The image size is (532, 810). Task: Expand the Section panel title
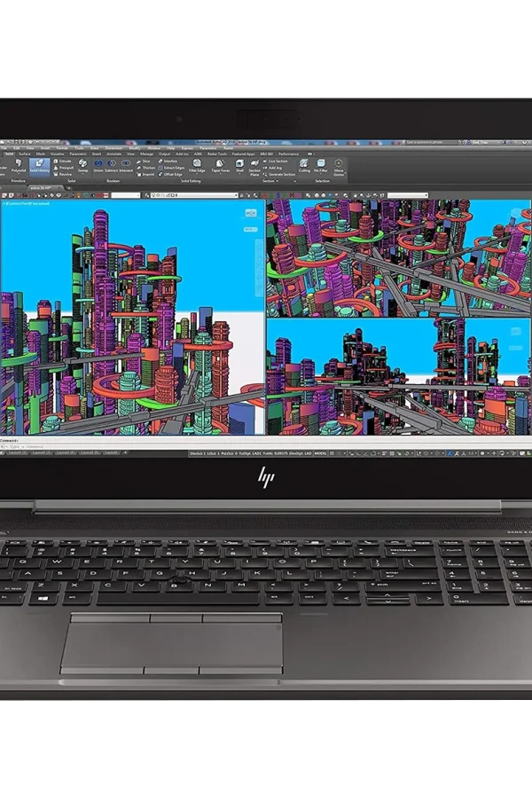coord(270,181)
